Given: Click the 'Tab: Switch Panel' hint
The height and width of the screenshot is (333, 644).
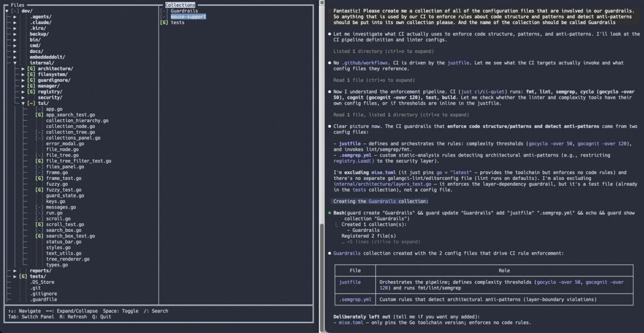Looking at the screenshot, I should (x=31, y=317).
